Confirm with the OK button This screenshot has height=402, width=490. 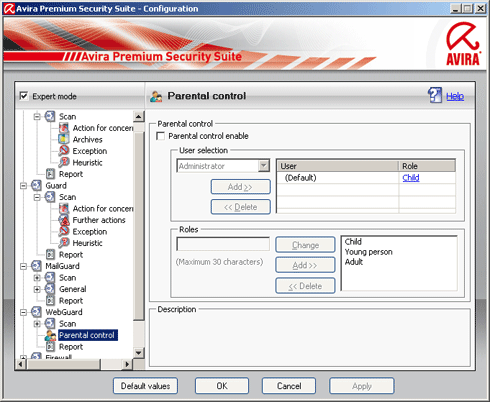(222, 386)
